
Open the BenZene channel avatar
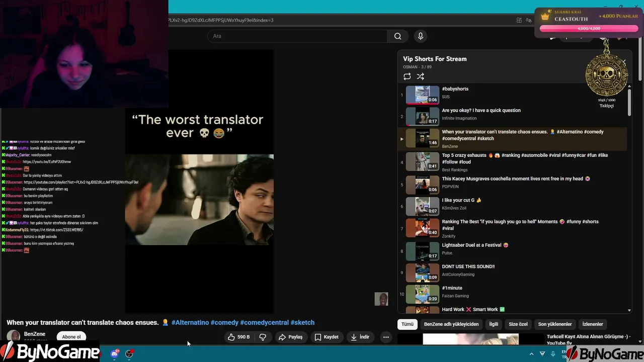14,336
